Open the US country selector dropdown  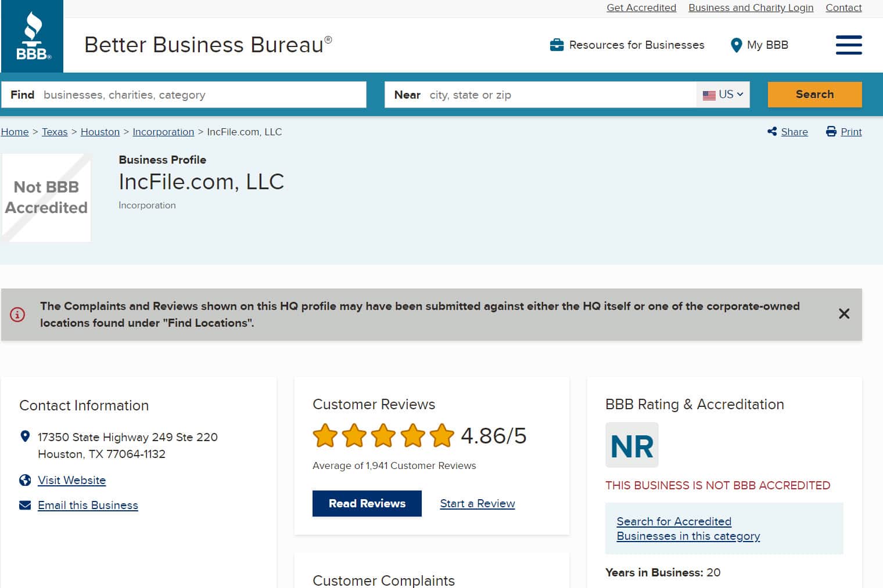coord(722,94)
